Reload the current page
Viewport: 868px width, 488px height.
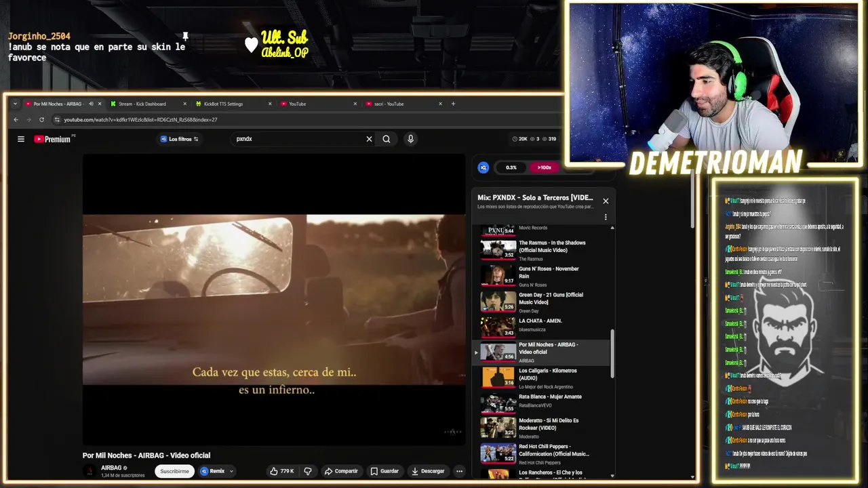pyautogui.click(x=41, y=120)
